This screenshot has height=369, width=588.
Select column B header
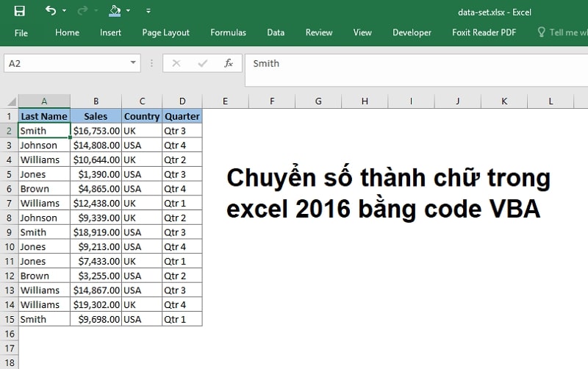[x=96, y=101]
